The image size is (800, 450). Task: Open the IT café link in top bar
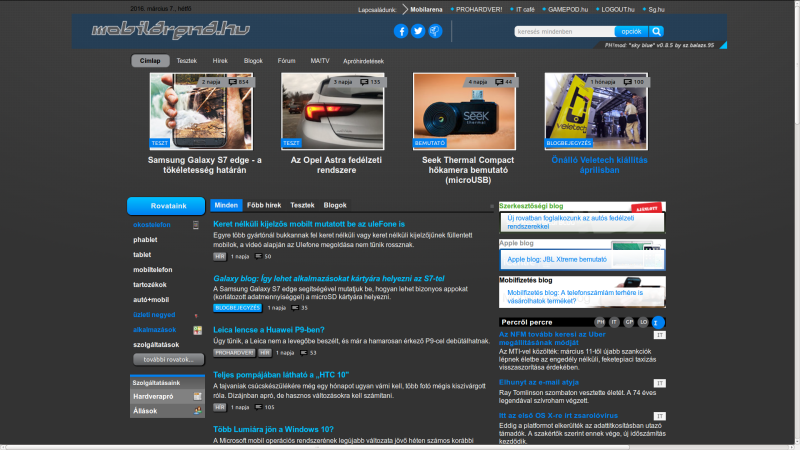pos(525,9)
